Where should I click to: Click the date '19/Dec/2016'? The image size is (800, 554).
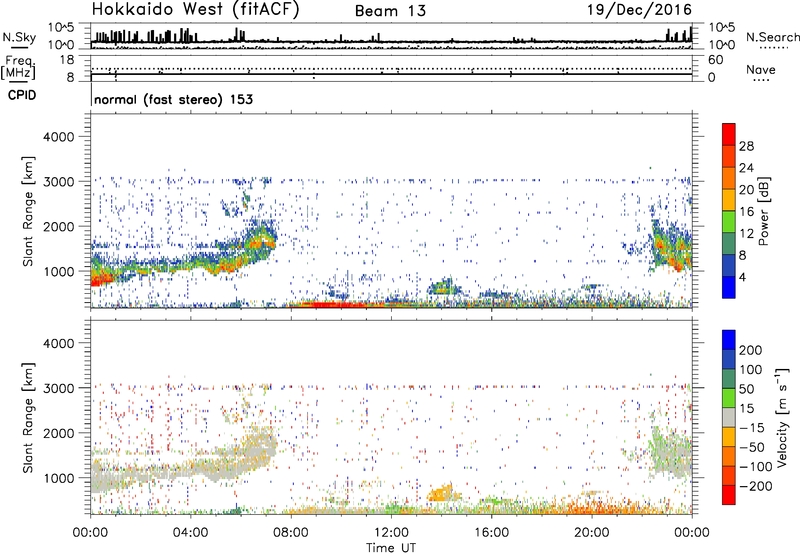[x=639, y=9]
